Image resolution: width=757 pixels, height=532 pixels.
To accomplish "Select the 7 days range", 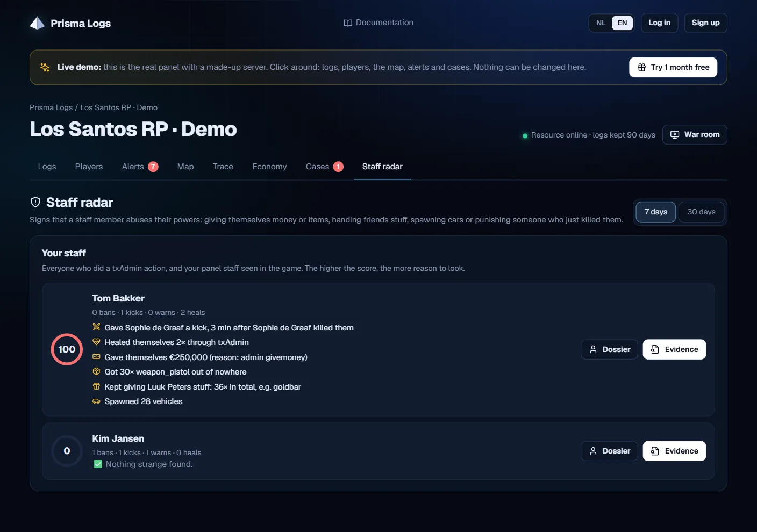I will [656, 212].
